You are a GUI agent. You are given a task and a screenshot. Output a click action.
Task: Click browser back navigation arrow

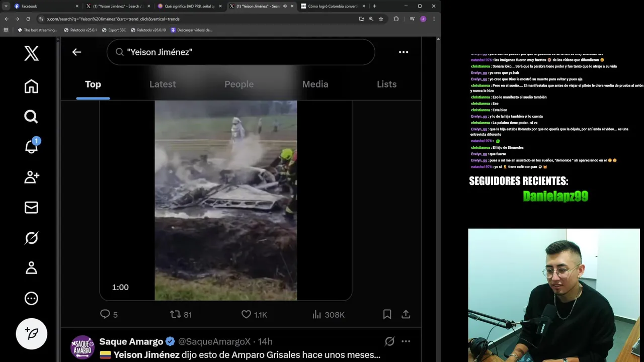click(x=7, y=19)
